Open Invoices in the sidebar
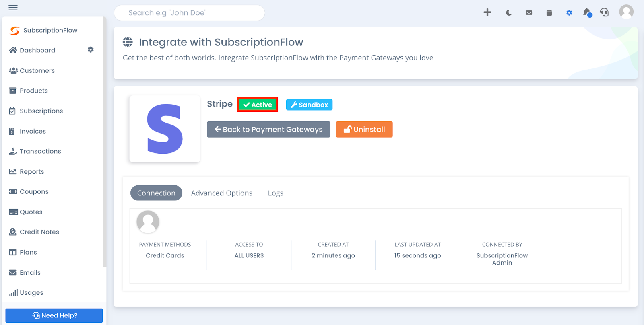644x325 pixels. click(27, 131)
